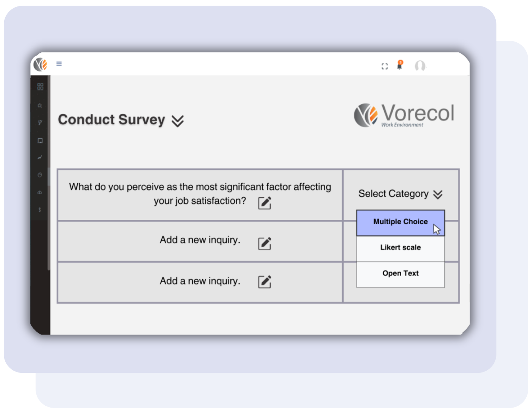Expand the Conduct Survey chevron
Image resolution: width=532 pixels, height=408 pixels.
pyautogui.click(x=178, y=121)
